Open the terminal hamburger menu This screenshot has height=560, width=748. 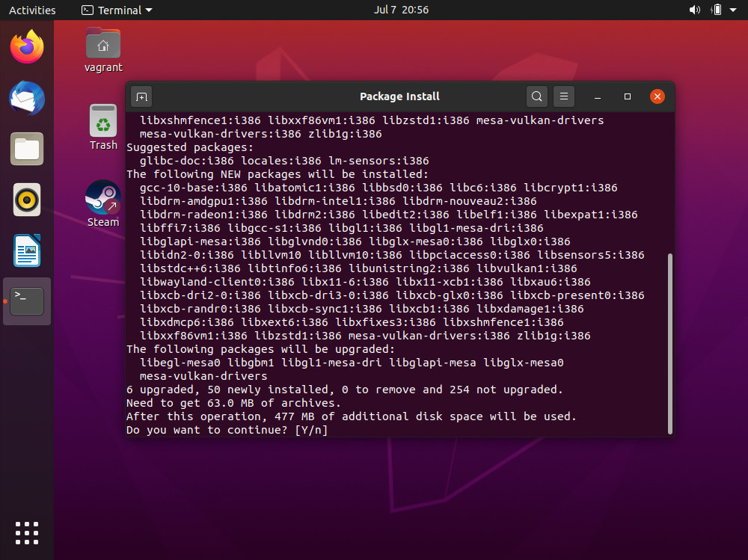click(x=564, y=96)
